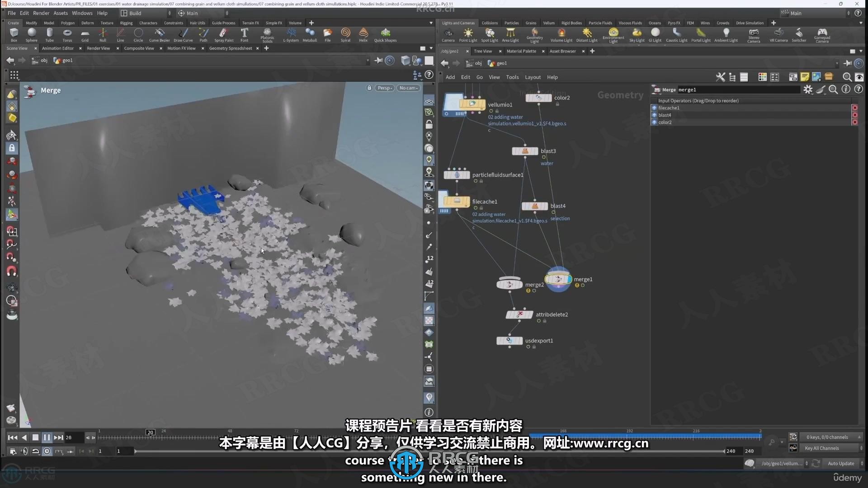This screenshot has height=488, width=868.
Task: Select the attribdelete2 node
Action: (x=519, y=314)
